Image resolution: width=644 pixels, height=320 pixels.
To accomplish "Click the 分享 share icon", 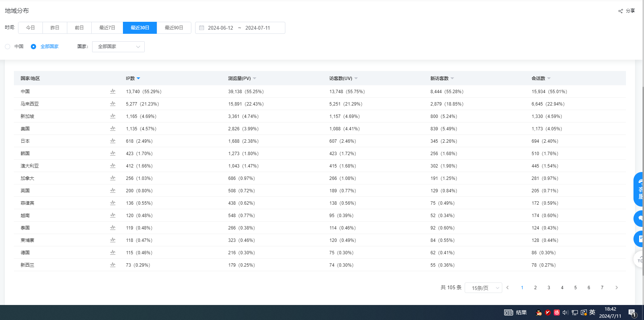I will pyautogui.click(x=621, y=11).
